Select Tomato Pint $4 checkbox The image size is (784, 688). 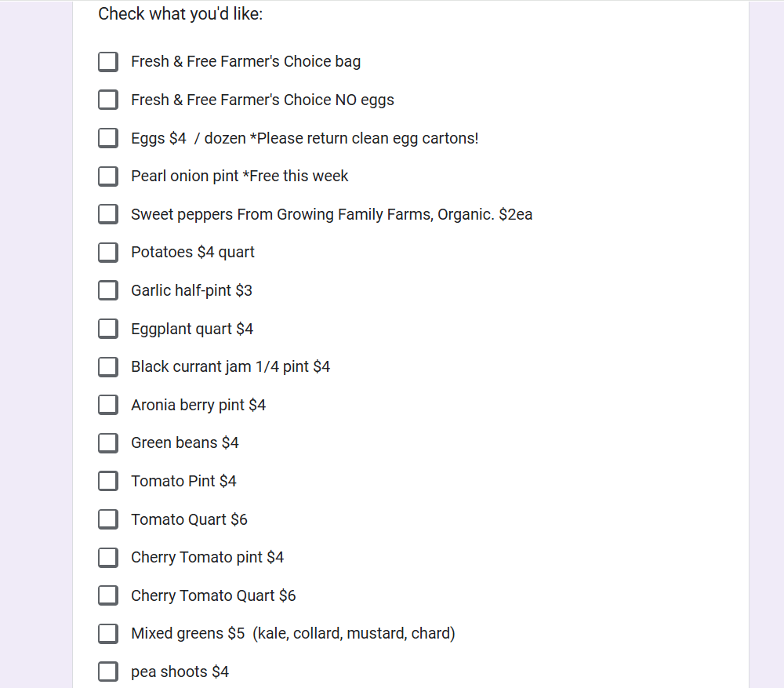tap(108, 481)
